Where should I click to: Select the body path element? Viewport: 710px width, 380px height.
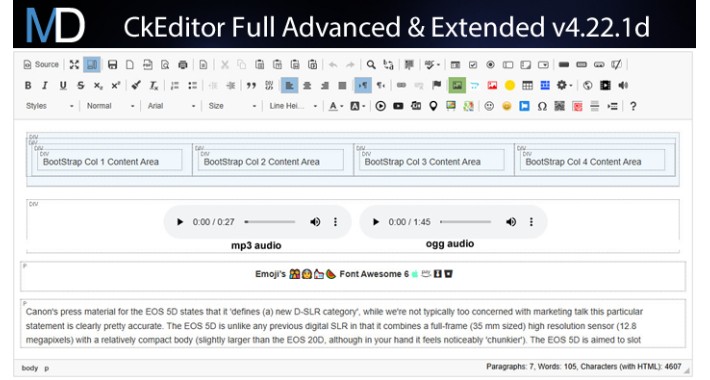pyautogui.click(x=30, y=368)
